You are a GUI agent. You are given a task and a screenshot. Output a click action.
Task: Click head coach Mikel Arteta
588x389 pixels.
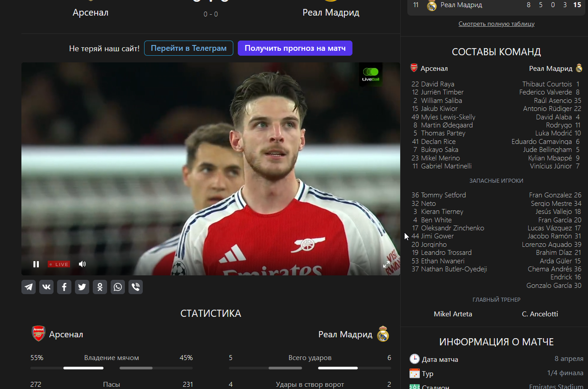point(453,314)
